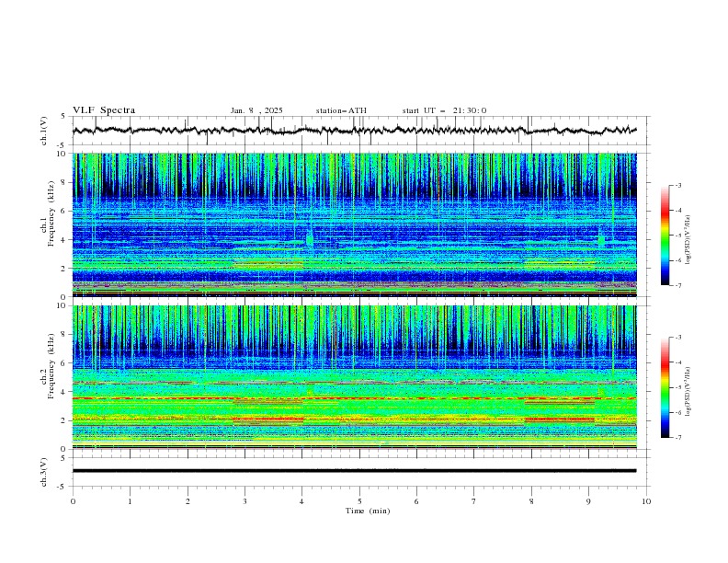Click the ch.1(V) waveform axis label
Screen dimensions: 728x563
[44, 131]
